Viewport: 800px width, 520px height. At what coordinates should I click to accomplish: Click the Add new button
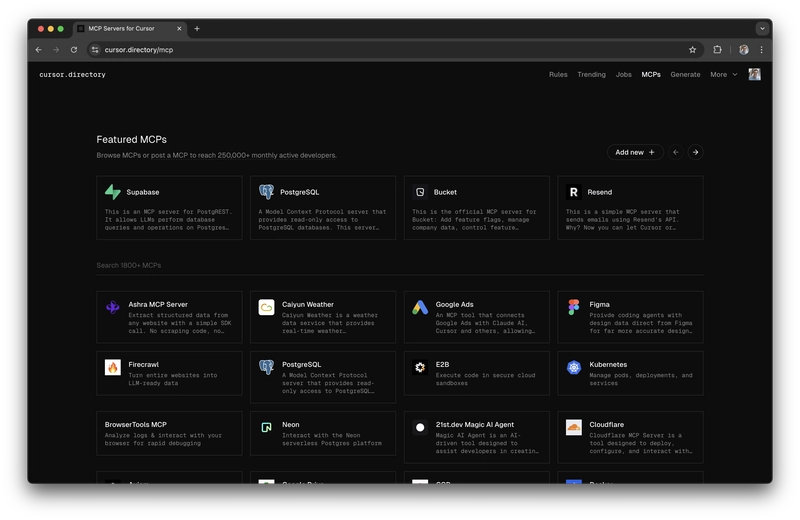(635, 152)
